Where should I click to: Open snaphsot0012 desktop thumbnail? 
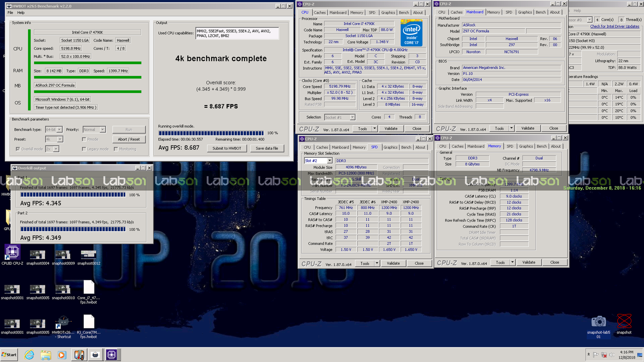[89, 257]
